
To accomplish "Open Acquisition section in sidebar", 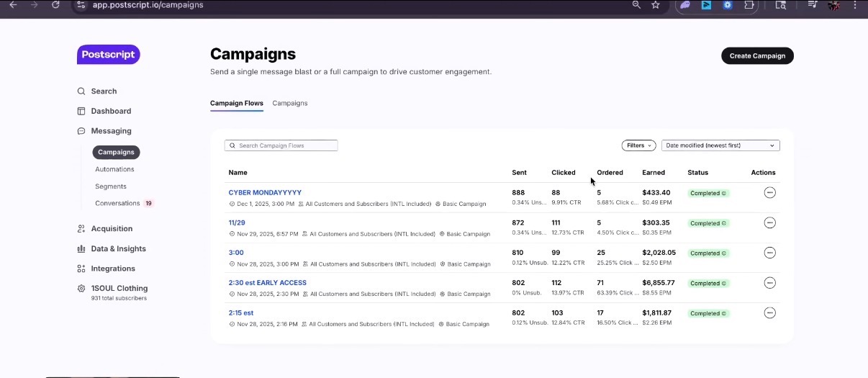I will coord(112,229).
